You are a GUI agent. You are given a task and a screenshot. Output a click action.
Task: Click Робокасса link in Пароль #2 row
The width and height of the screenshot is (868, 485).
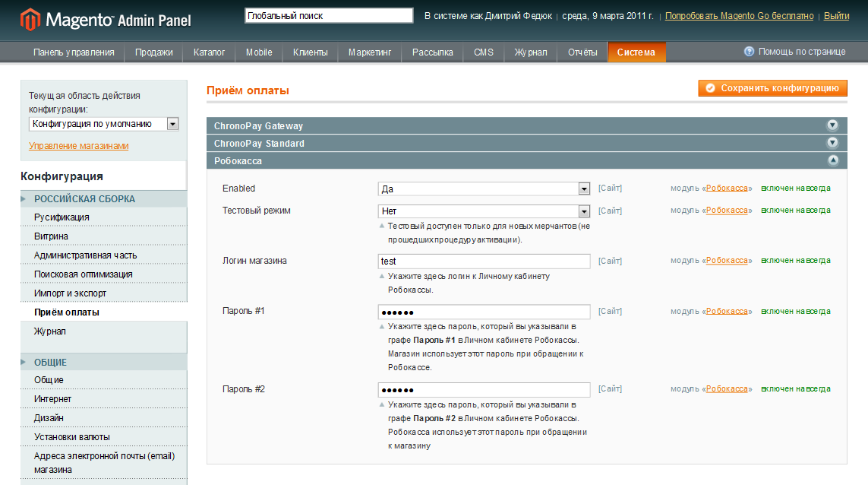pyautogui.click(x=727, y=388)
